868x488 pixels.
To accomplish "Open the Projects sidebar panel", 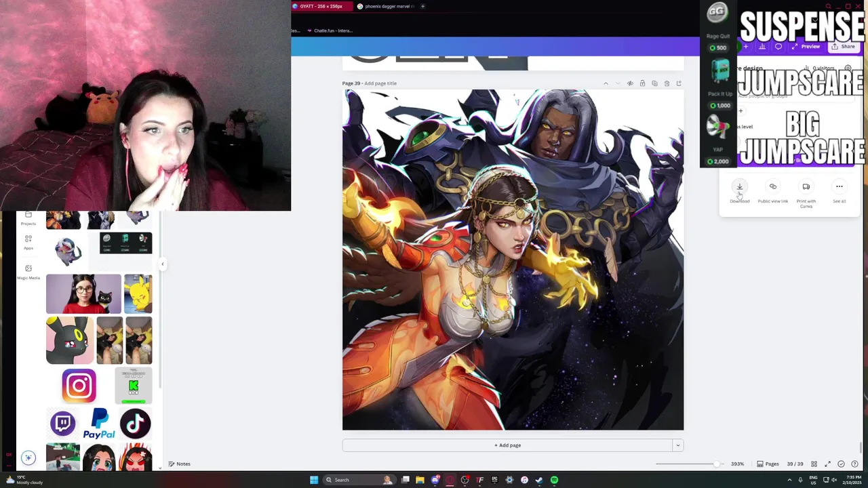I will [28, 218].
